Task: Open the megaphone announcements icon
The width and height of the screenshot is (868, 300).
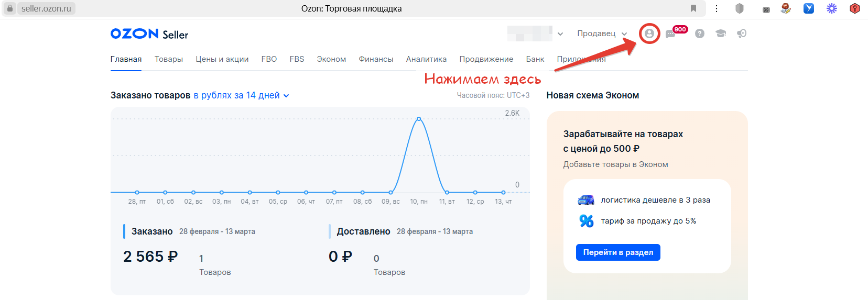Action: tap(742, 34)
